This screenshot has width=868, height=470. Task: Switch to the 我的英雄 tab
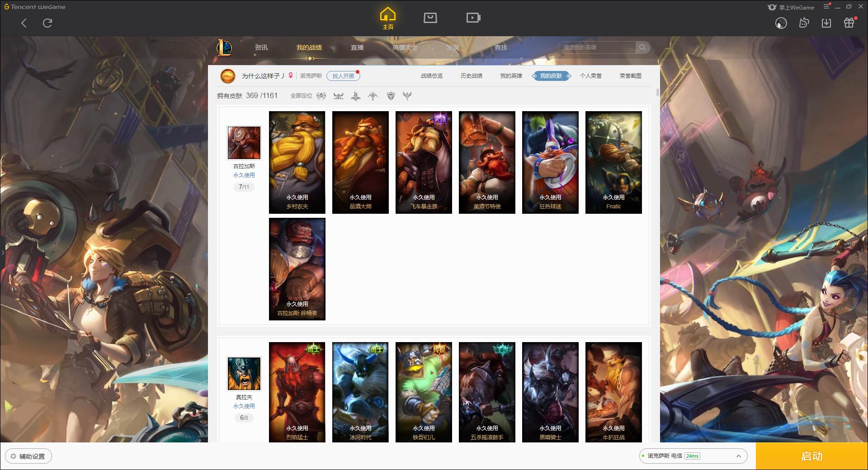[x=511, y=76]
